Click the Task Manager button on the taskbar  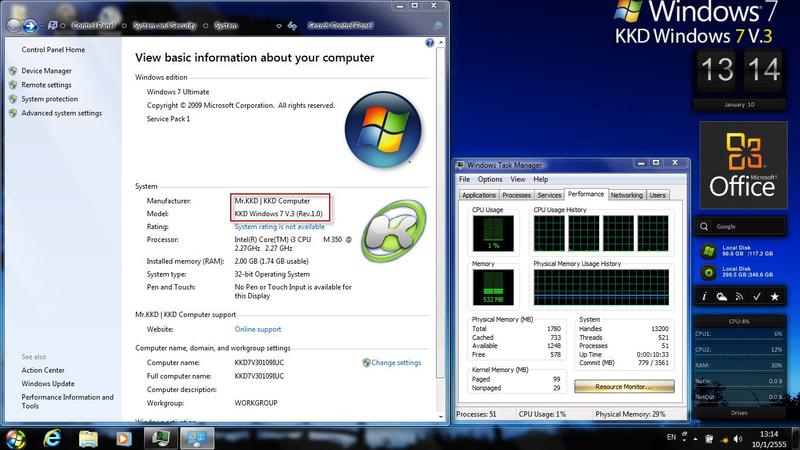(161, 438)
